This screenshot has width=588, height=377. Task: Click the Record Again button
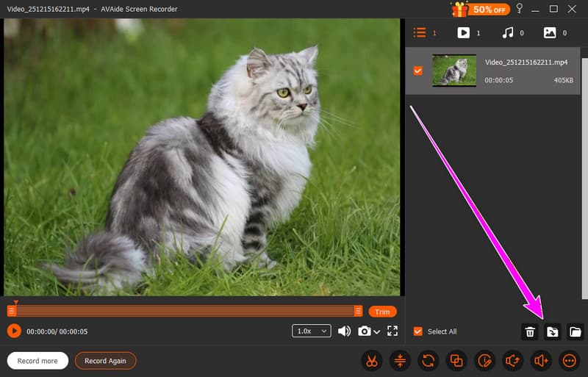pyautogui.click(x=105, y=361)
